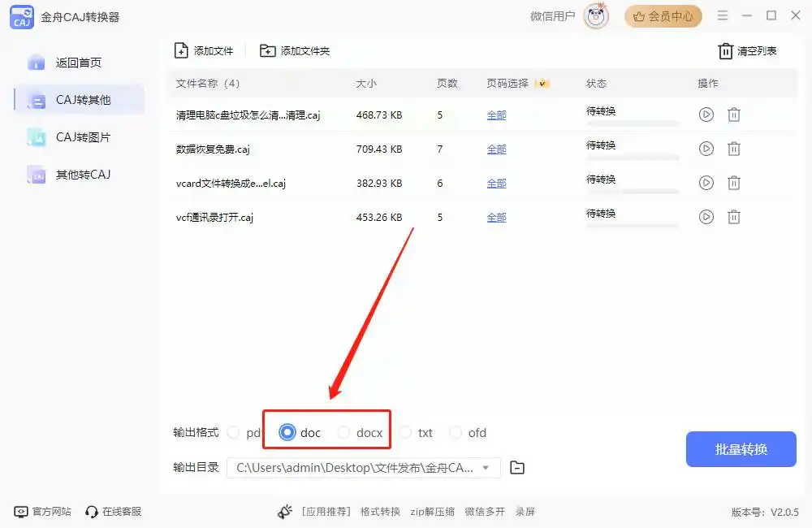The height and width of the screenshot is (528, 812).
Task: Open the 格式转换 recommended app
Action: click(380, 512)
